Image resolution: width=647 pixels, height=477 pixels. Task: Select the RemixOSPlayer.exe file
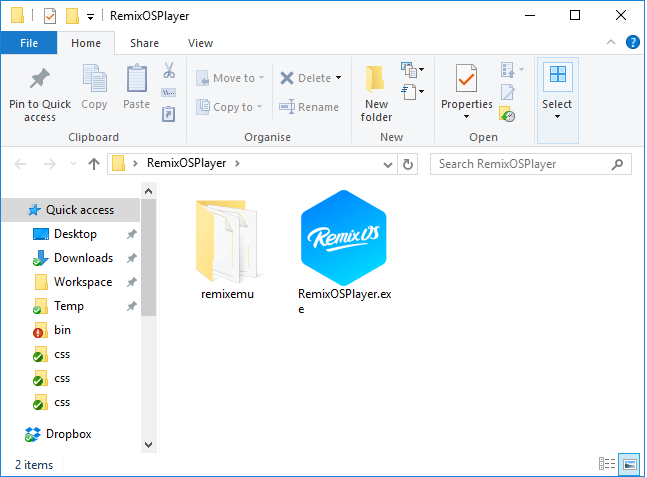click(x=345, y=252)
